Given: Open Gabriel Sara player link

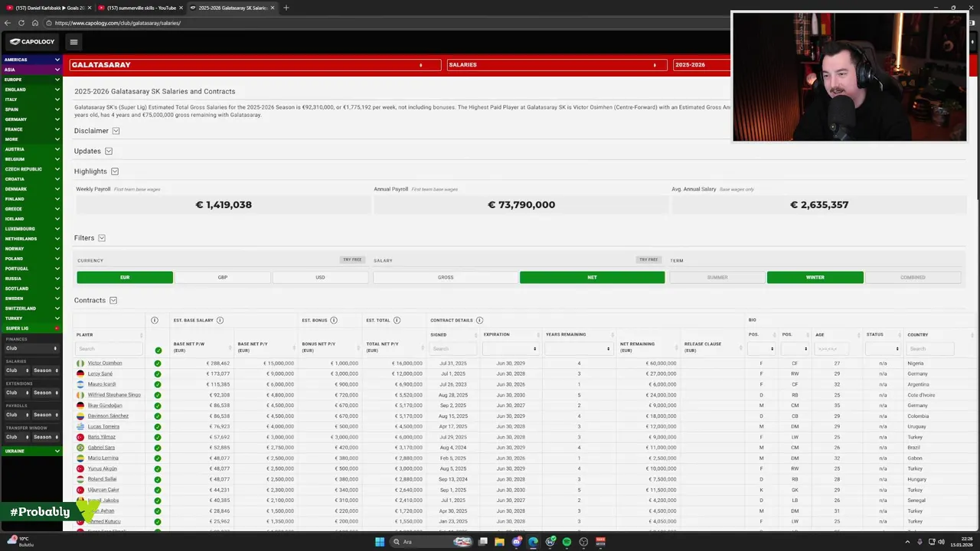Looking at the screenshot, I should click(101, 448).
